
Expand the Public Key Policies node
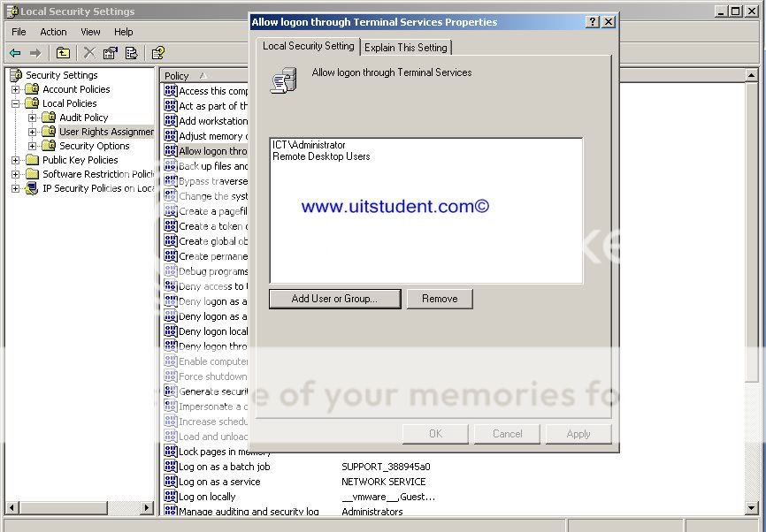coord(15,160)
